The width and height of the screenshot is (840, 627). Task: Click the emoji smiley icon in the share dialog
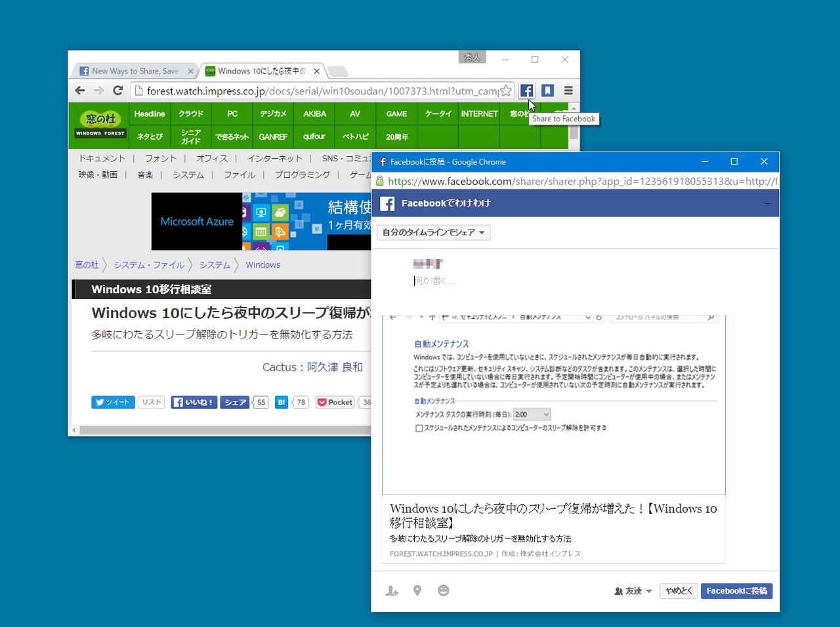pyautogui.click(x=444, y=590)
